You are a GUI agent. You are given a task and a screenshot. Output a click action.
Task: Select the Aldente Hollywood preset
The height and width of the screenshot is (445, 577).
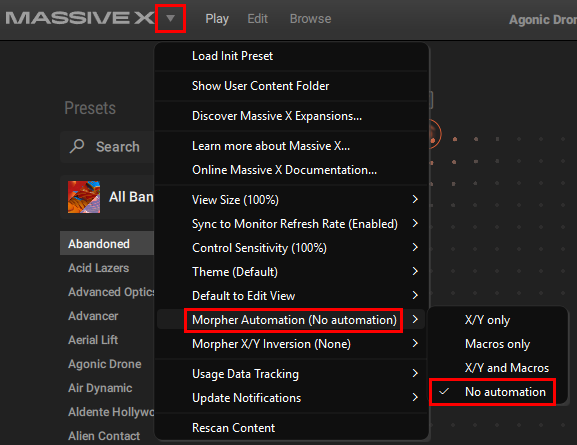coord(107,412)
